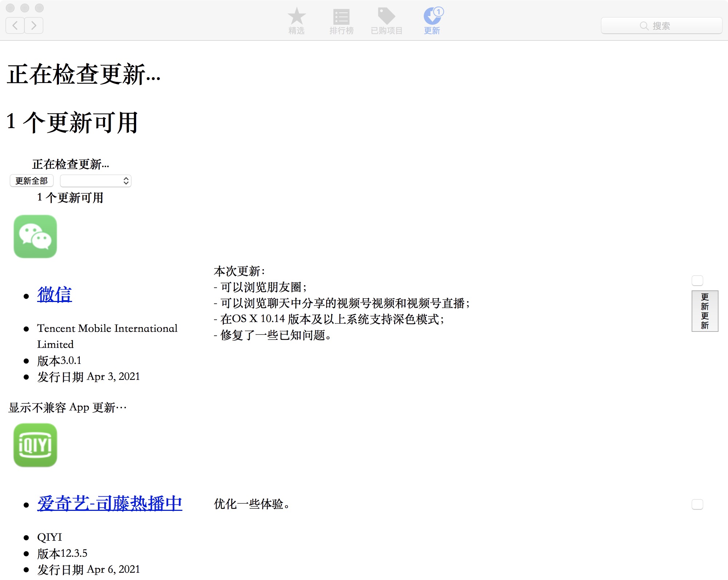Click the Updates (更新) badge icon

(432, 16)
